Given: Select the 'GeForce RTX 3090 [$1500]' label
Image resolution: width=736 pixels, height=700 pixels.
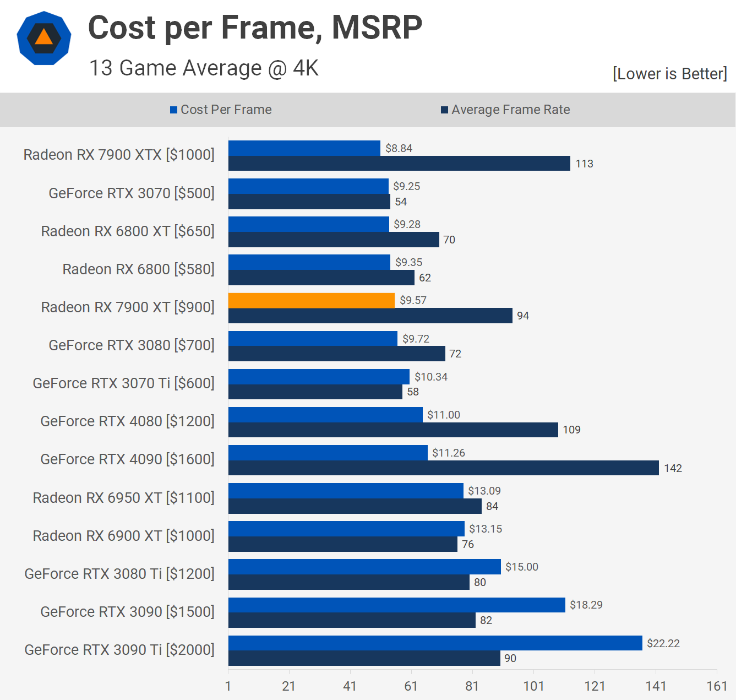Looking at the screenshot, I should [x=128, y=612].
